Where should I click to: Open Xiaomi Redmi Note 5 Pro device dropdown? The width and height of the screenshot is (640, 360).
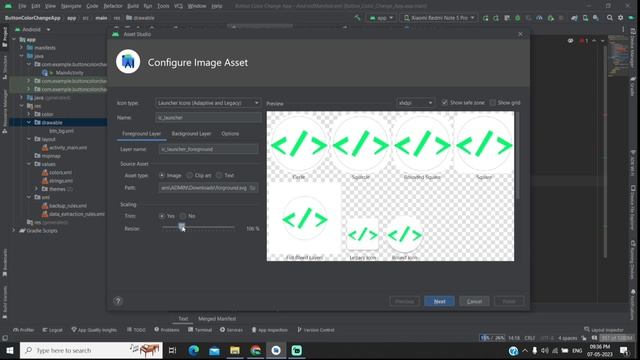[x=439, y=18]
